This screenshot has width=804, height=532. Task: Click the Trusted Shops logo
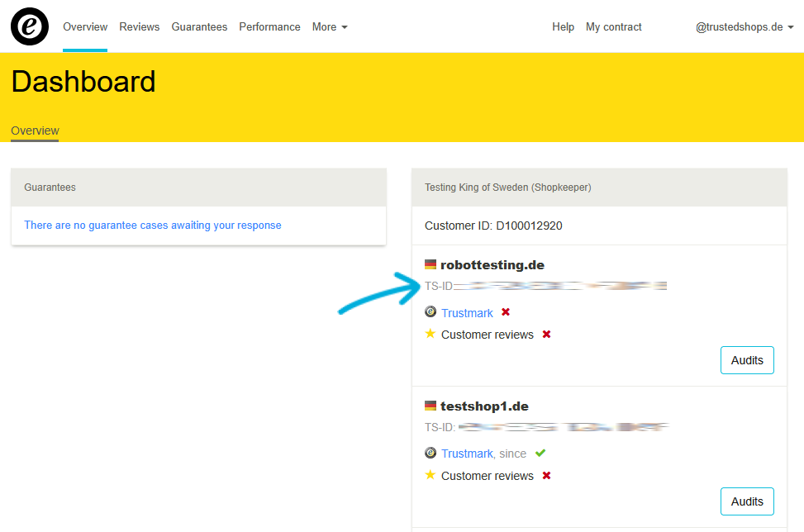click(x=30, y=26)
